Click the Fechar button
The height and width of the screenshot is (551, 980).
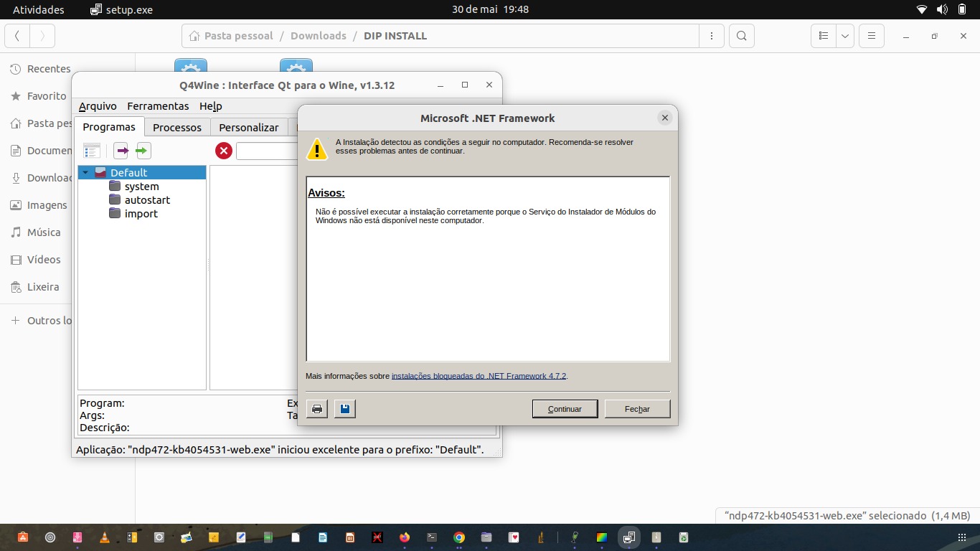click(638, 409)
